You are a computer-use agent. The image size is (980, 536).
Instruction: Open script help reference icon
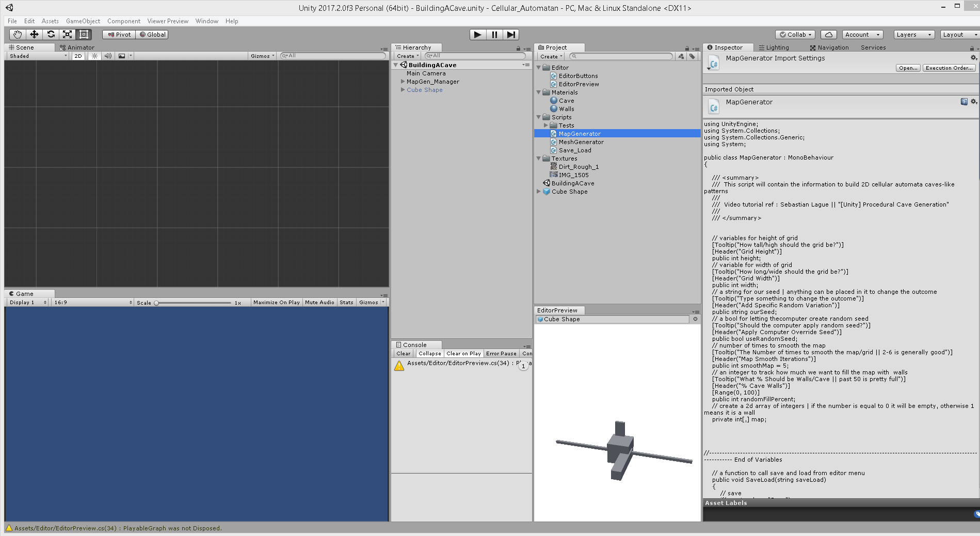[x=964, y=102]
